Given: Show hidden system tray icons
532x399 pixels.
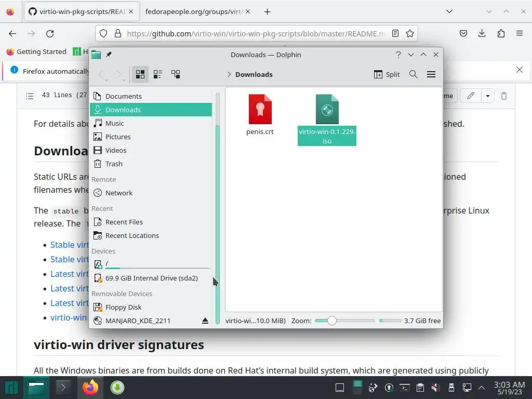Looking at the screenshot, I should tap(481, 388).
